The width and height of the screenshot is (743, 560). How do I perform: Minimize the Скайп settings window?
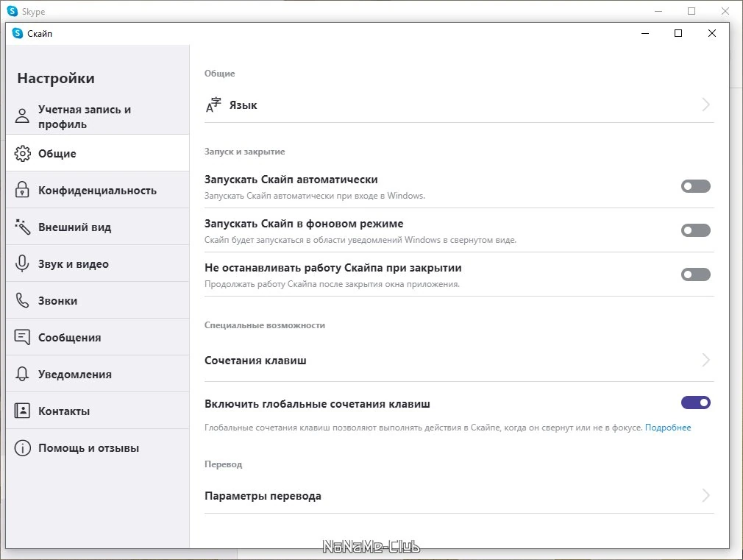click(645, 33)
